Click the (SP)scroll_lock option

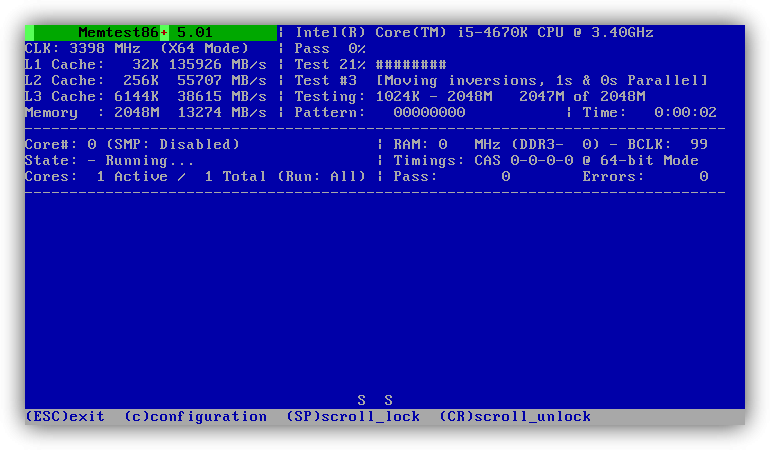click(353, 417)
